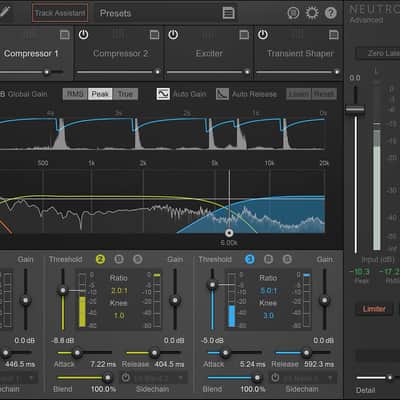Click the band 3 Ratio value 5.0:1
This screenshot has height=400, width=400.
coord(268,291)
